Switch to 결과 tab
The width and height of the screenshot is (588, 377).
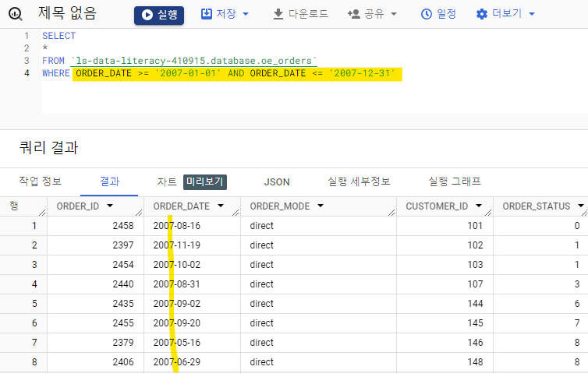point(109,181)
